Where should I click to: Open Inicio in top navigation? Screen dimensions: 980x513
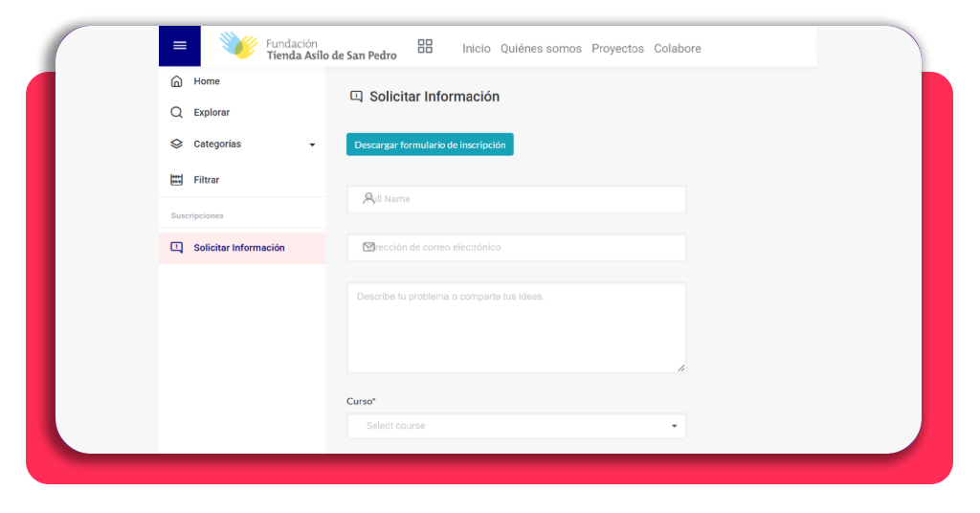[477, 48]
